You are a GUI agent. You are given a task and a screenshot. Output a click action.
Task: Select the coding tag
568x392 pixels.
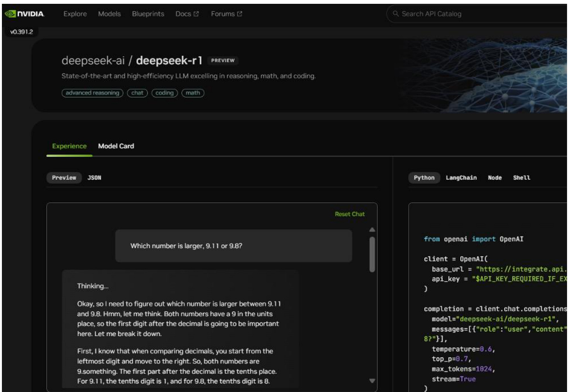(165, 93)
